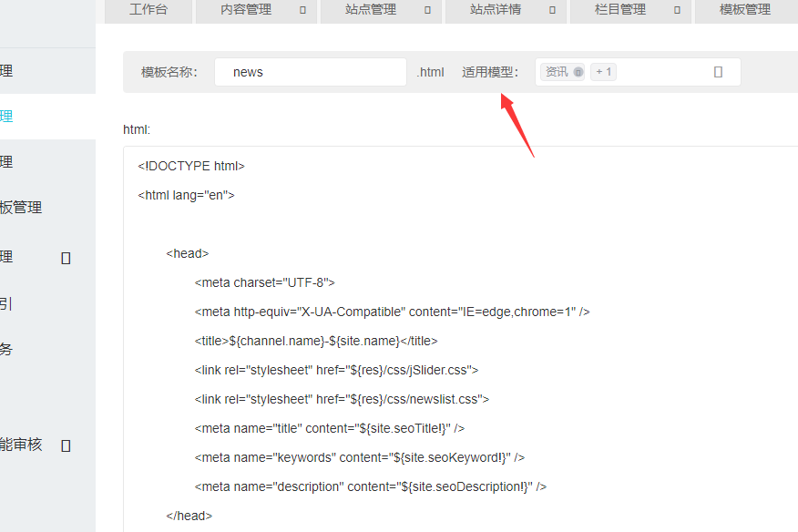Image resolution: width=798 pixels, height=532 pixels.
Task: Click the meta keywords line
Action: pyautogui.click(x=359, y=457)
